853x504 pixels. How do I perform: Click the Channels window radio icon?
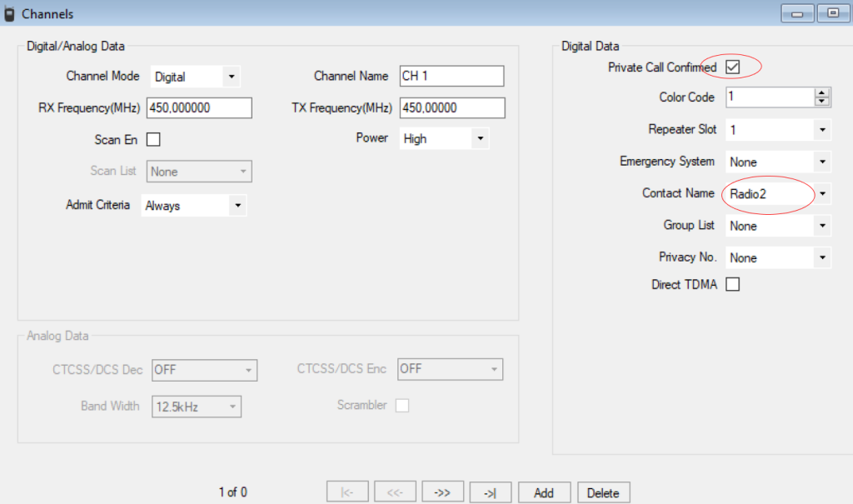(x=9, y=13)
